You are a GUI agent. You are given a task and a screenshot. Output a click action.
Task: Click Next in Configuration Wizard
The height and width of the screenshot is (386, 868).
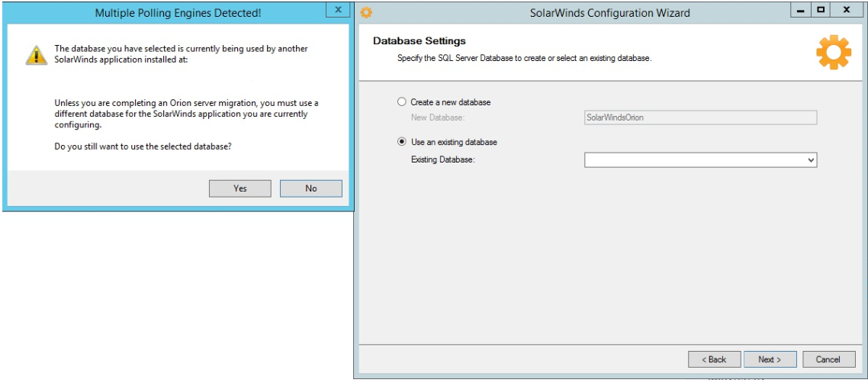(770, 359)
